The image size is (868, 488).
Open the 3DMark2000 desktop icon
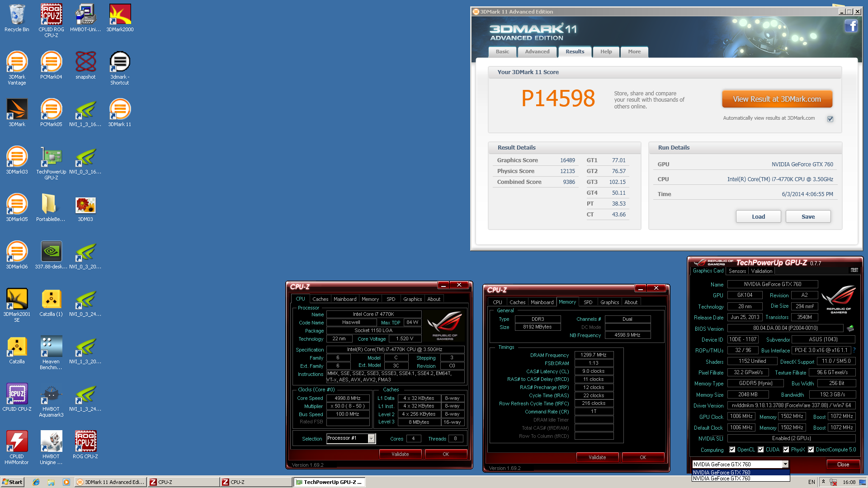(x=120, y=18)
